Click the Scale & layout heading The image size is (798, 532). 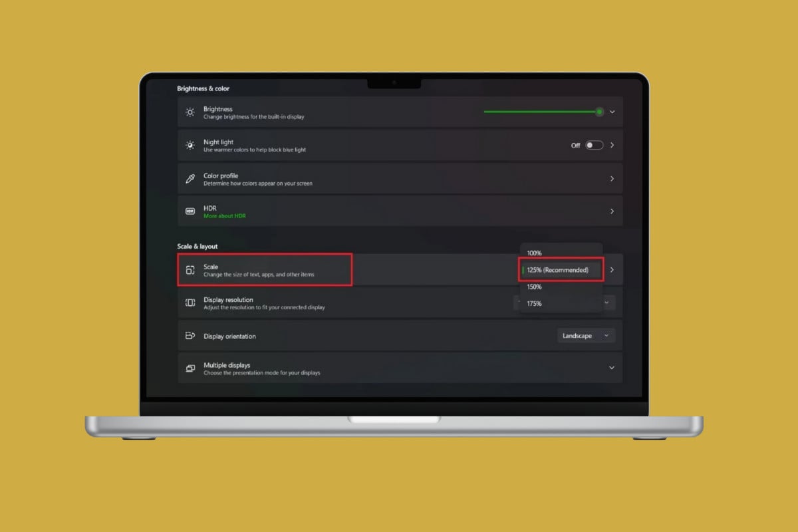198,247
